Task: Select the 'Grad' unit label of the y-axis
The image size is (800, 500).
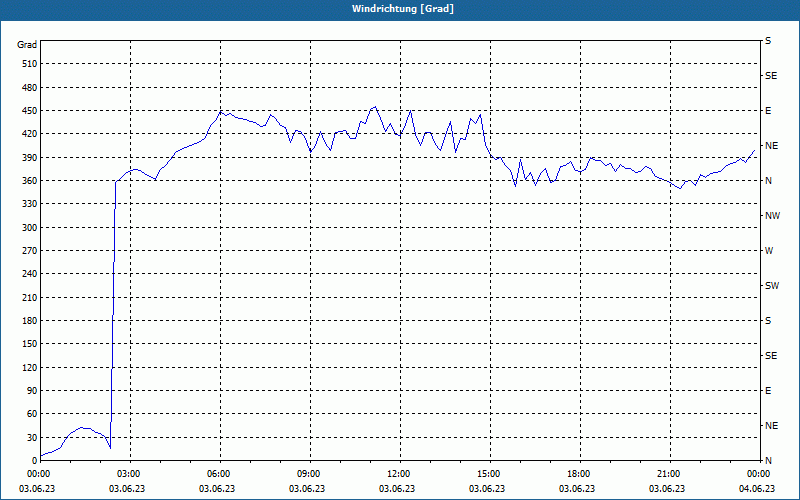Action: [27, 45]
